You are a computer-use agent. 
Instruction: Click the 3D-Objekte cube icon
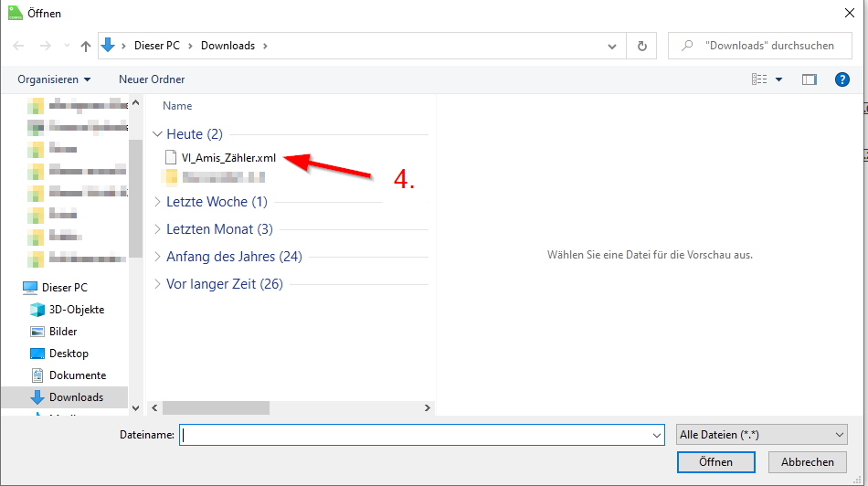(x=37, y=310)
